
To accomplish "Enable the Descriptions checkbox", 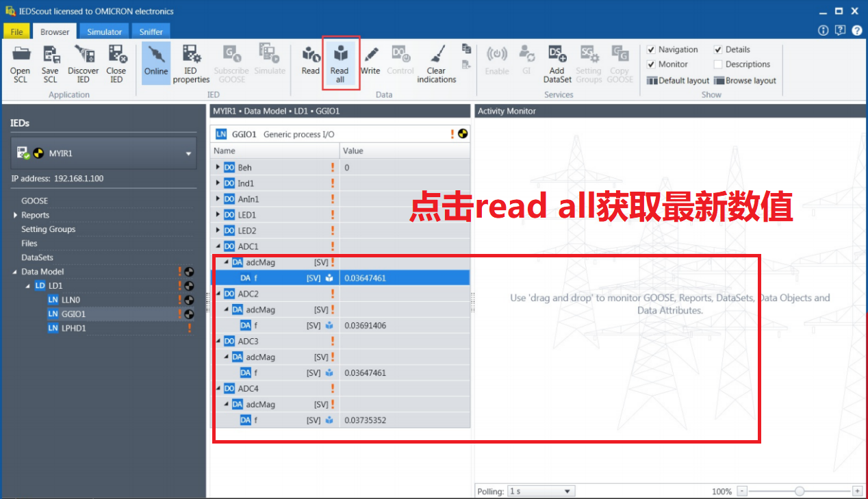I will coord(718,64).
